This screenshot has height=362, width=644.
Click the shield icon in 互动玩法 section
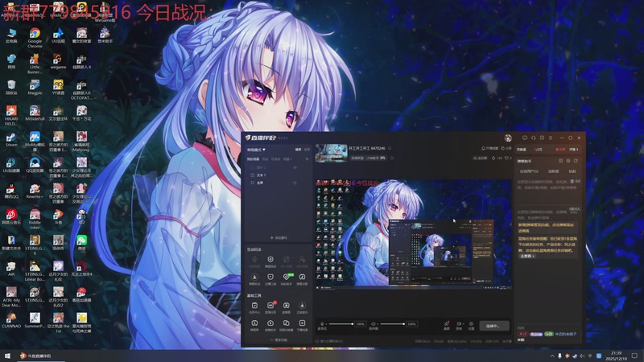pyautogui.click(x=270, y=261)
